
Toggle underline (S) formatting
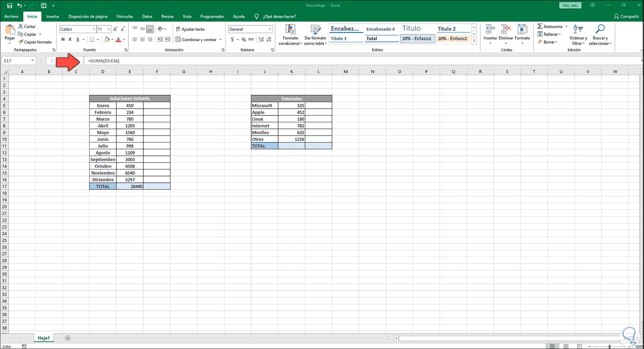point(78,39)
